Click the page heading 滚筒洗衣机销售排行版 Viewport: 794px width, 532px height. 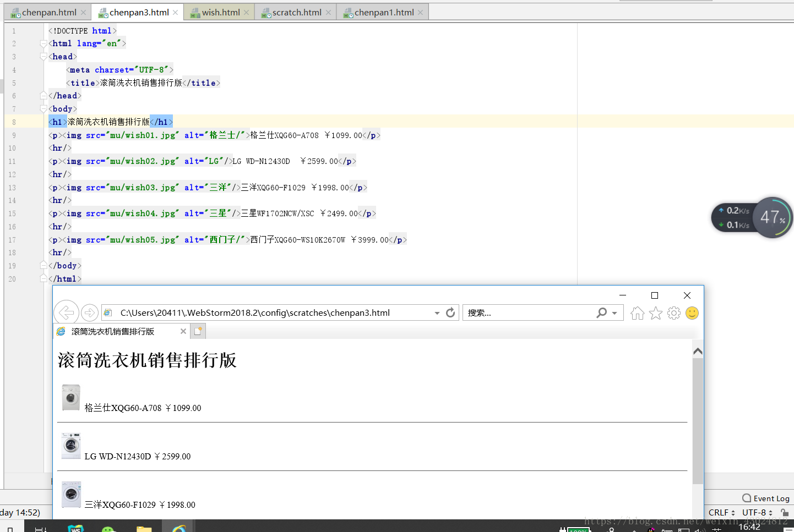click(x=147, y=360)
